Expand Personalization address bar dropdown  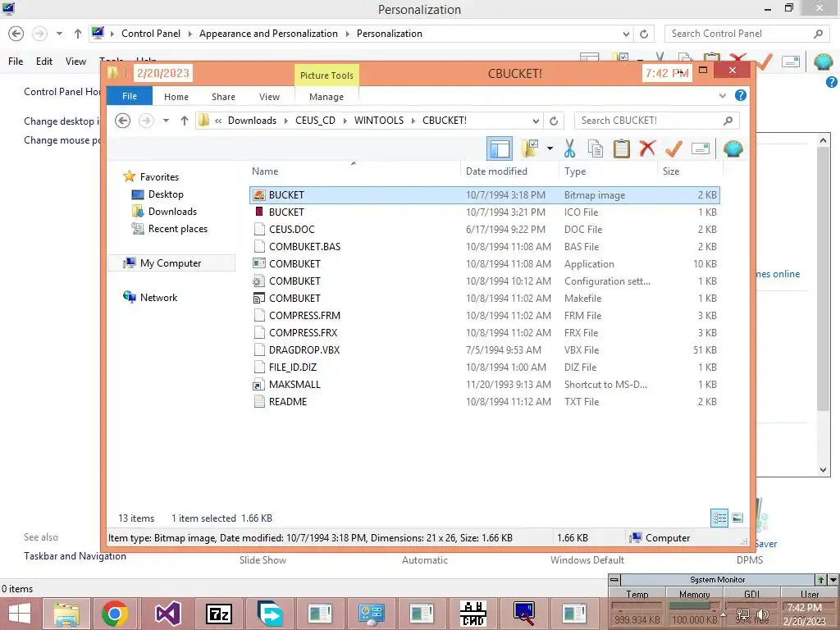[626, 34]
